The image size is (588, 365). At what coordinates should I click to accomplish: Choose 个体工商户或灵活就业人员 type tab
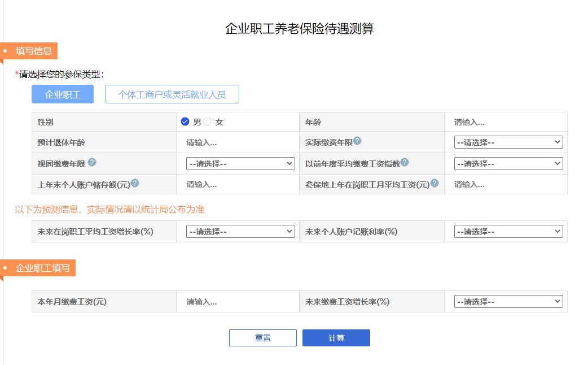(x=172, y=94)
